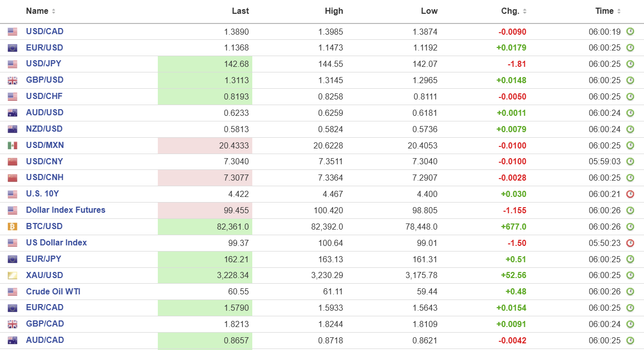Click the EU flag beside EUR/JPY
The height and width of the screenshot is (350, 644).
(13, 259)
